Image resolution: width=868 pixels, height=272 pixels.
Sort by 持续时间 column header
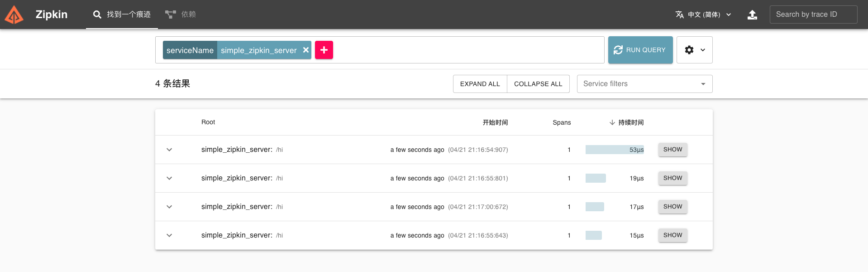[x=626, y=122]
